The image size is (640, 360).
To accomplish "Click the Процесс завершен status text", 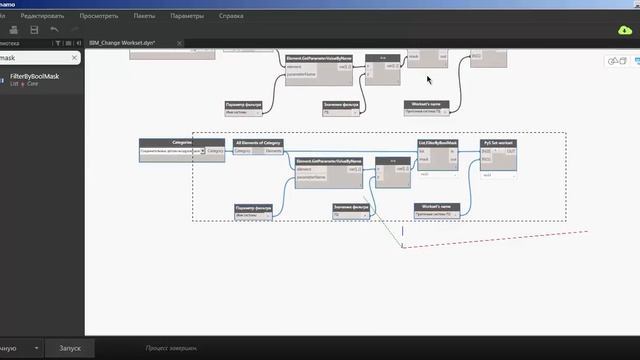I will pyautogui.click(x=171, y=348).
